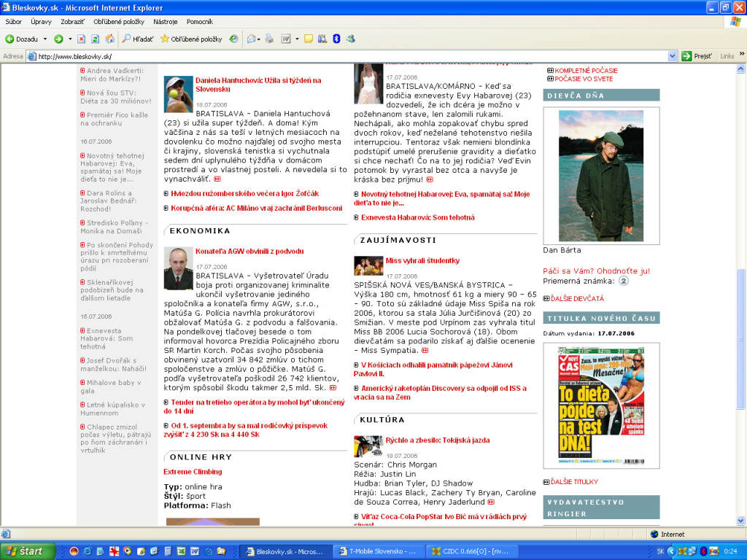Go to the home page
Screen dimensions: 747x560
coord(109,39)
